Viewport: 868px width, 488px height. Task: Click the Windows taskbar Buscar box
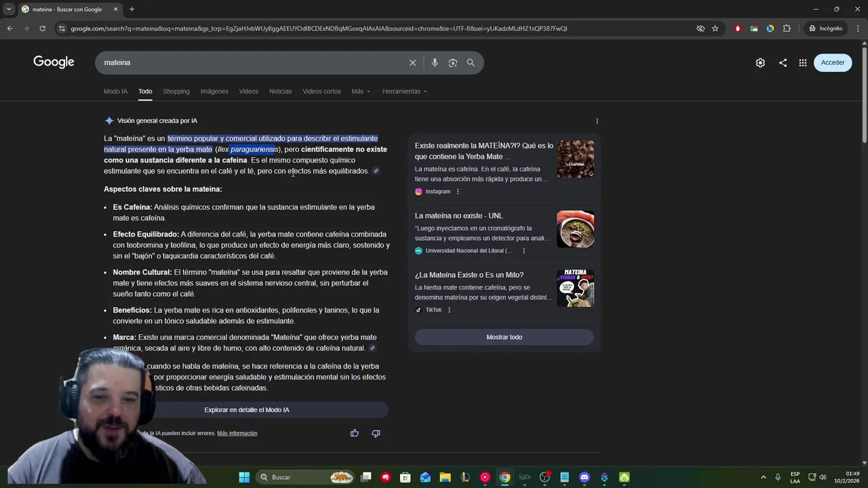click(x=306, y=477)
